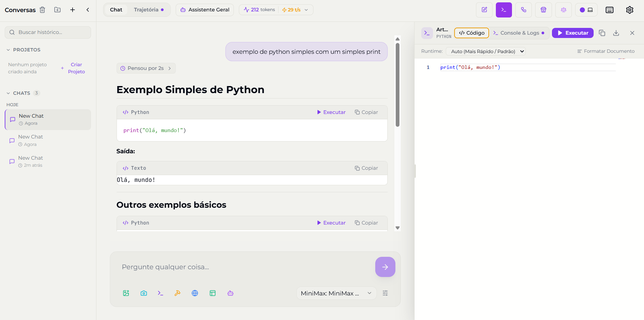
Task: Toggle the purple dot and laptop switch
Action: point(586,10)
